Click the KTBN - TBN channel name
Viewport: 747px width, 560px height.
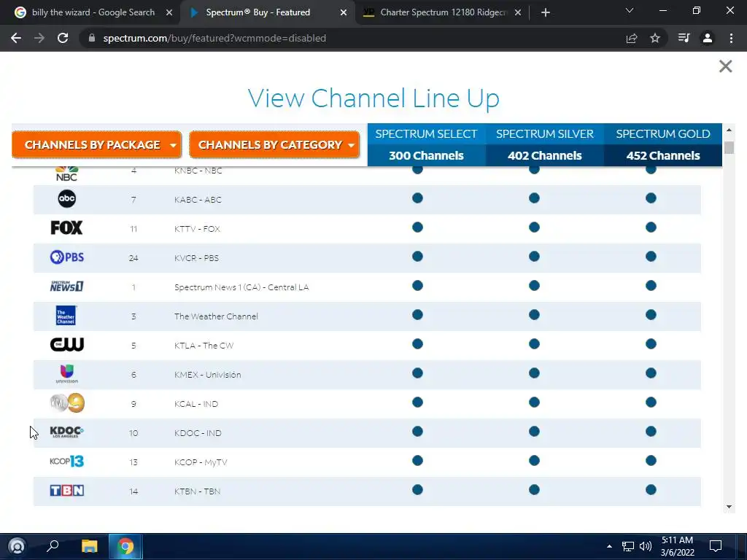pyautogui.click(x=197, y=491)
